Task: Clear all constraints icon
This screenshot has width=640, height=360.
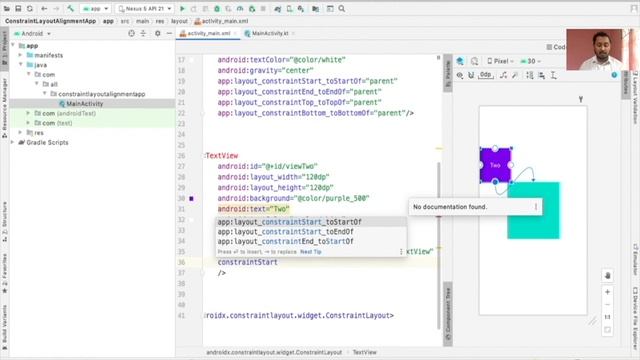Action: [x=504, y=75]
